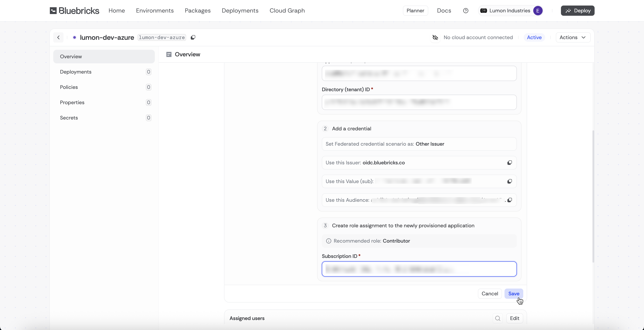Copy the Value (sub) field

(x=509, y=181)
